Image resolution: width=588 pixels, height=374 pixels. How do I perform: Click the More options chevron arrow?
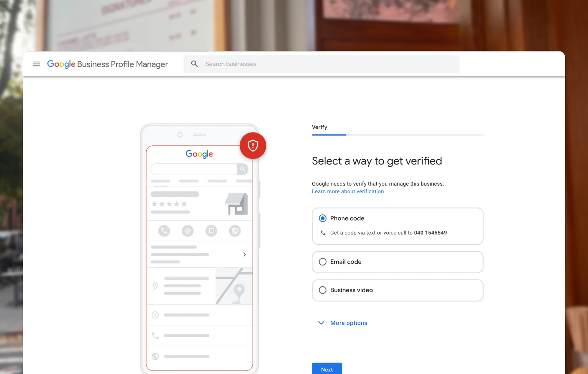tap(321, 323)
